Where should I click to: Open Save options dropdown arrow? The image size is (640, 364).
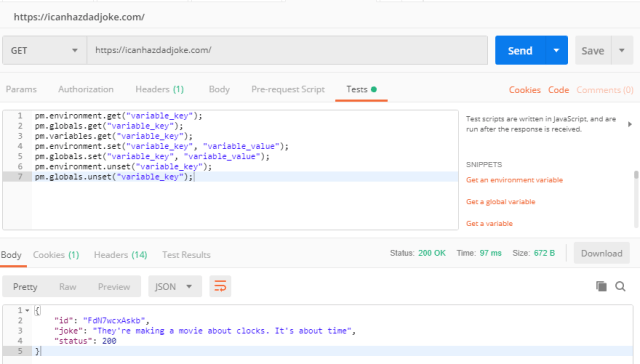(x=622, y=50)
